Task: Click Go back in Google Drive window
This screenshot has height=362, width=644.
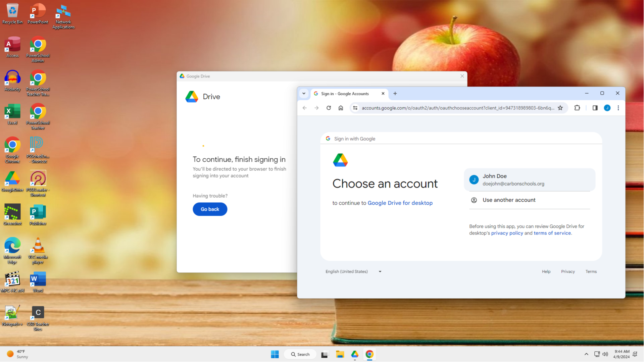Action: click(210, 209)
